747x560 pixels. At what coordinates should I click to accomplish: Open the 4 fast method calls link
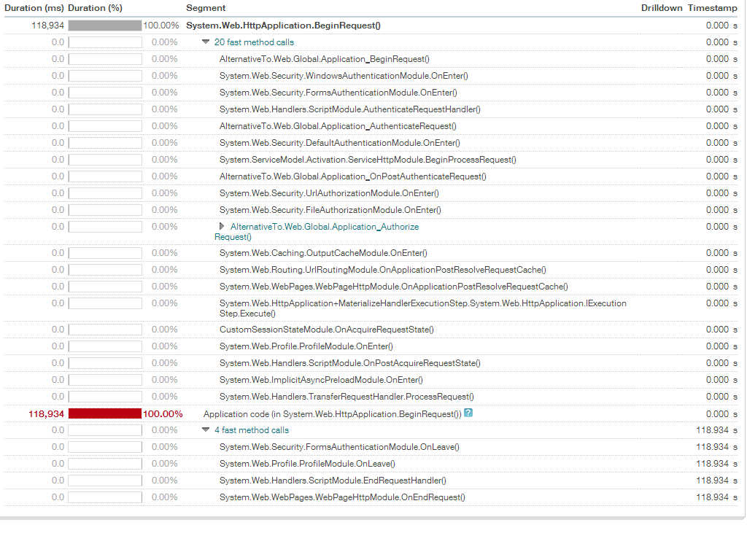click(252, 430)
